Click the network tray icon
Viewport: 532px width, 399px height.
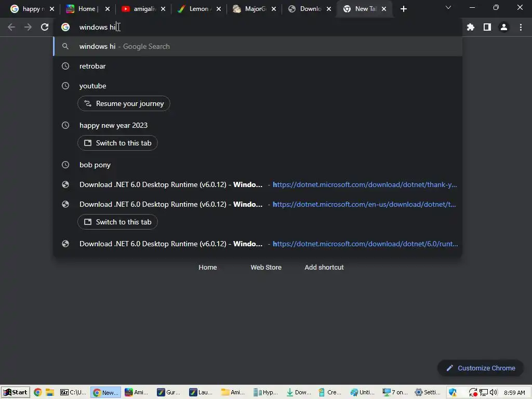(x=484, y=393)
